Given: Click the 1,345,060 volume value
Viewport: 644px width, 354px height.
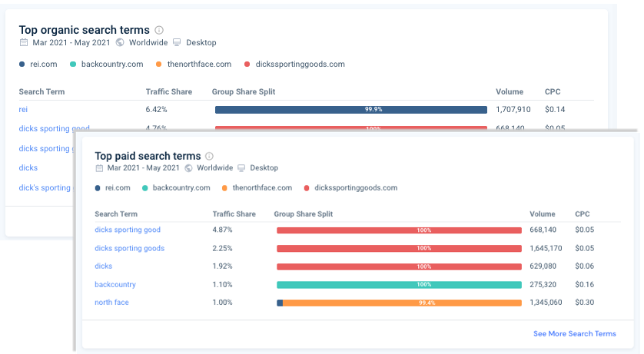Looking at the screenshot, I should [546, 303].
